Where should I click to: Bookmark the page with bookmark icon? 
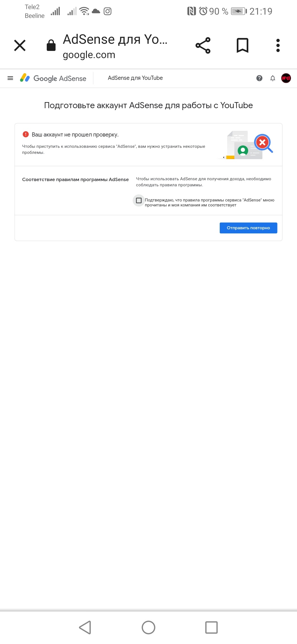pos(243,45)
